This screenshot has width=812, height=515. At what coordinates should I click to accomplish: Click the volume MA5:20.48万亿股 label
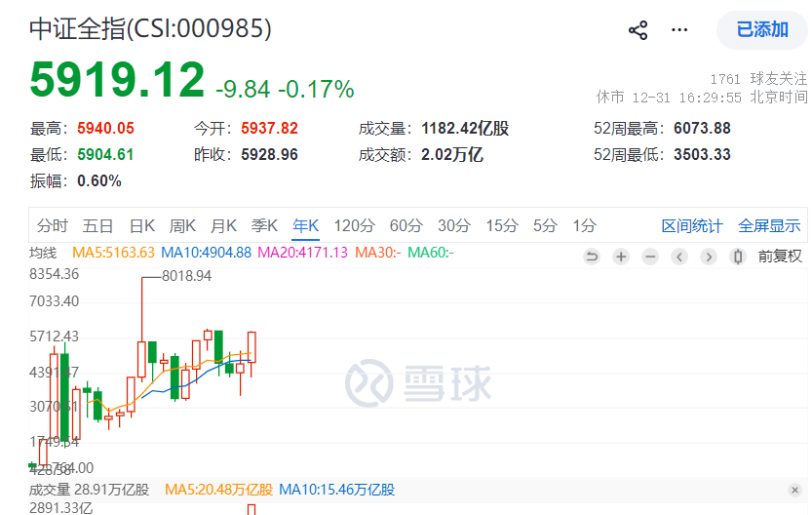pyautogui.click(x=219, y=490)
